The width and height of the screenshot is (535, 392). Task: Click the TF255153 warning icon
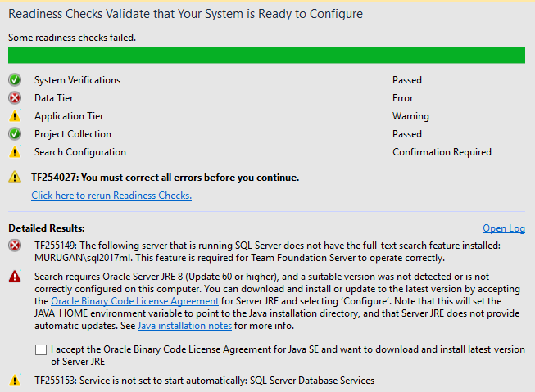(15, 381)
